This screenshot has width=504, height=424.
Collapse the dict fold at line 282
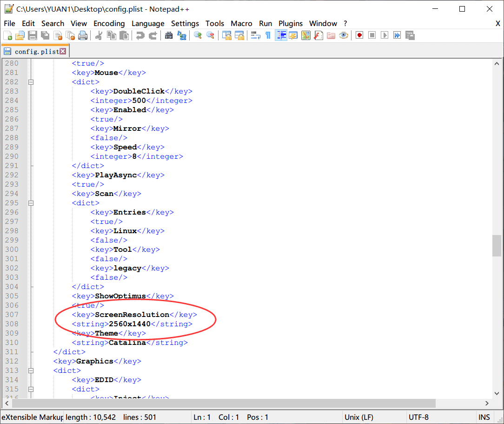click(31, 82)
